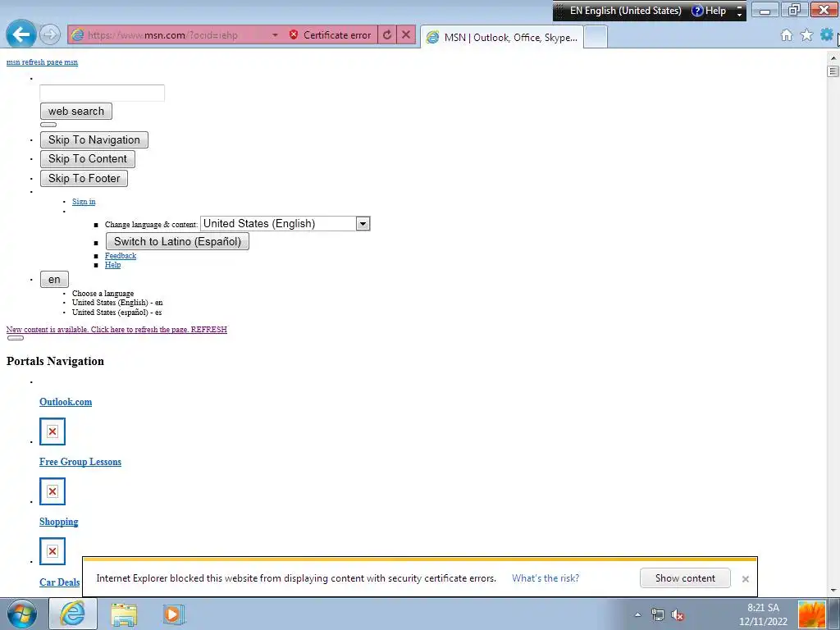
Task: Open the Windows Start orb
Action: pyautogui.click(x=22, y=614)
